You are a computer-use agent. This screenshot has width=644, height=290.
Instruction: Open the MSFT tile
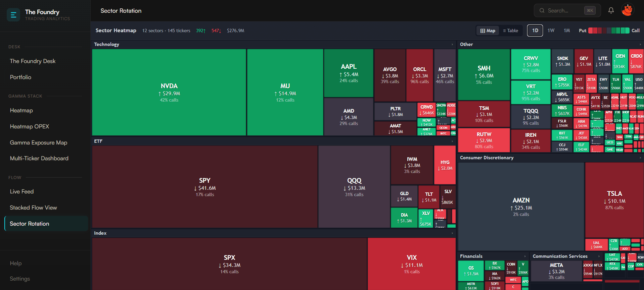[x=445, y=75]
